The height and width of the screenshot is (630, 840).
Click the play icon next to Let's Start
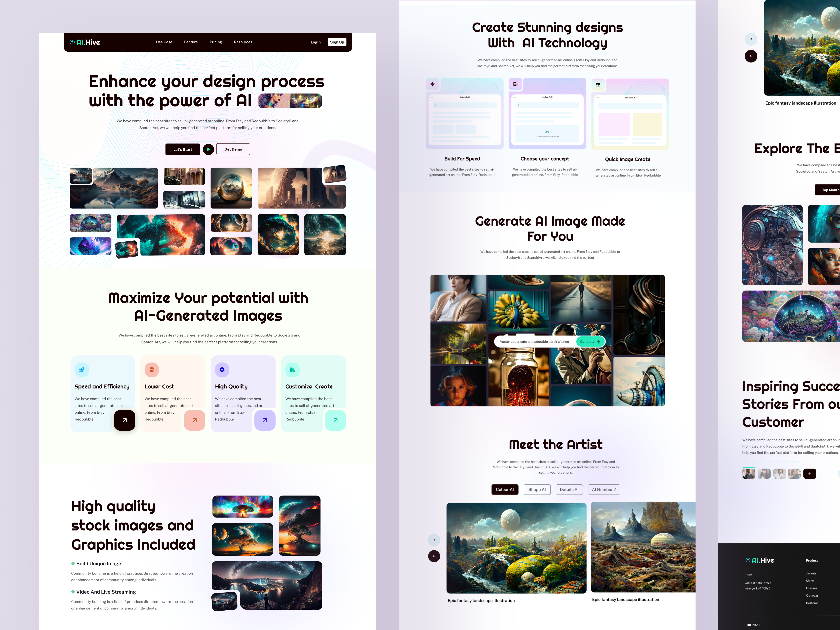pos(208,149)
